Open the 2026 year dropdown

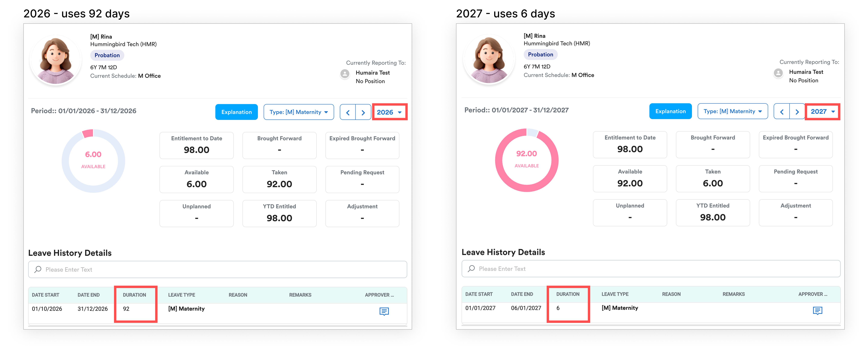390,112
